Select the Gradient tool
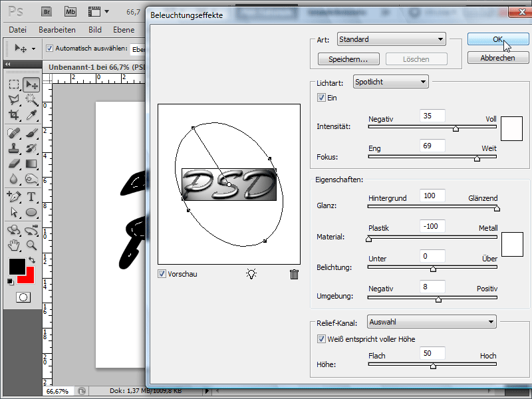 pos(31,164)
